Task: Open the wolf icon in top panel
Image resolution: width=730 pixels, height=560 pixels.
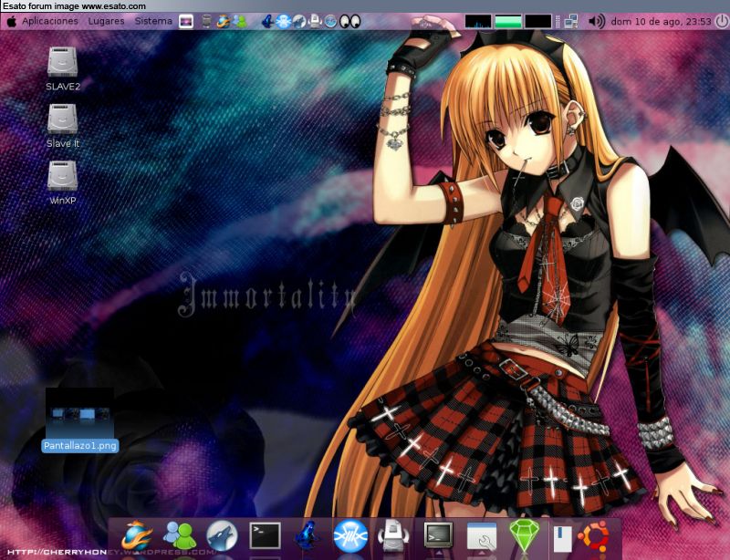Action: [299, 21]
